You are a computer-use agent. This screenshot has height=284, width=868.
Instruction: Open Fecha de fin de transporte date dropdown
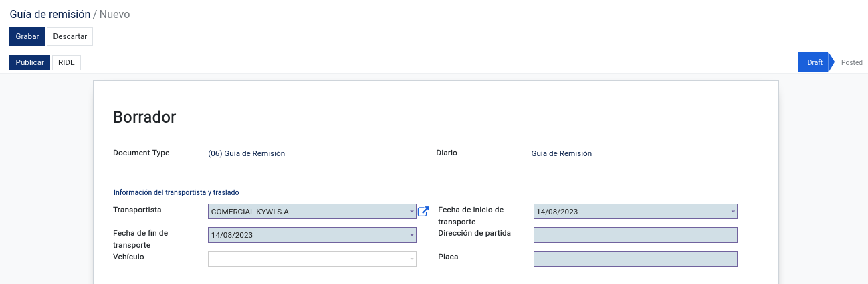[412, 235]
